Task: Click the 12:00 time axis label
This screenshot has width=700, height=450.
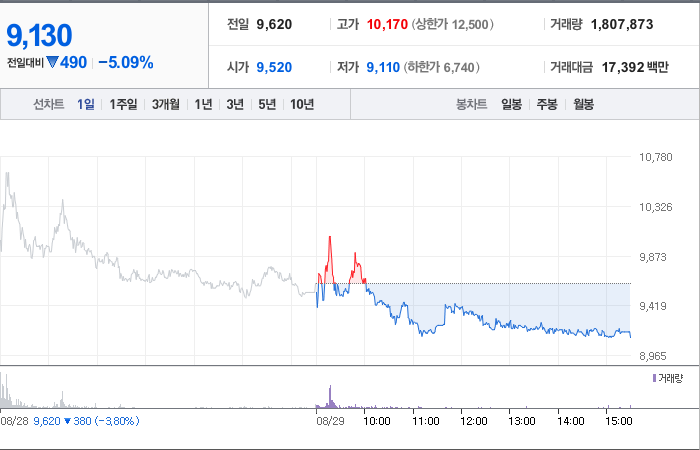Action: coord(474,421)
